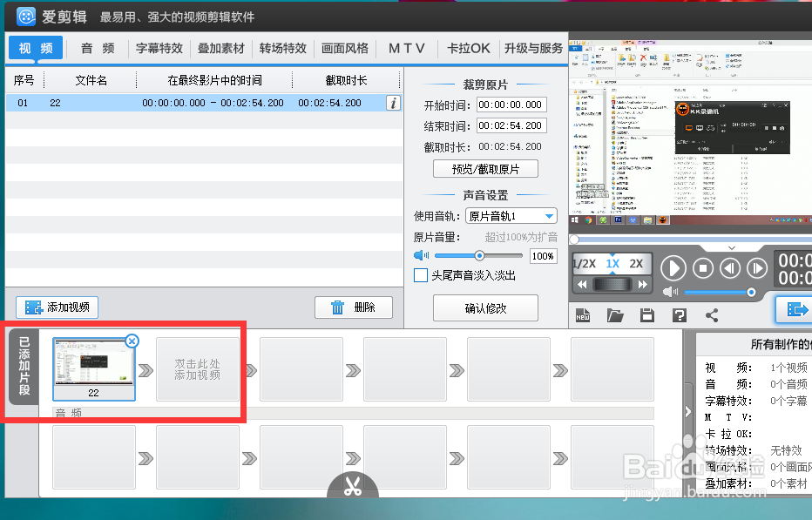This screenshot has height=520, width=812.
Task: Open the 字幕特效 tab
Action: click(159, 48)
